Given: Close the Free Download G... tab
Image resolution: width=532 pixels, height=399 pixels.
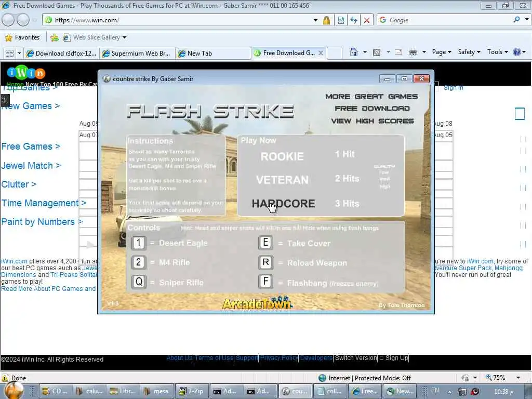Looking at the screenshot, I should click(x=321, y=53).
